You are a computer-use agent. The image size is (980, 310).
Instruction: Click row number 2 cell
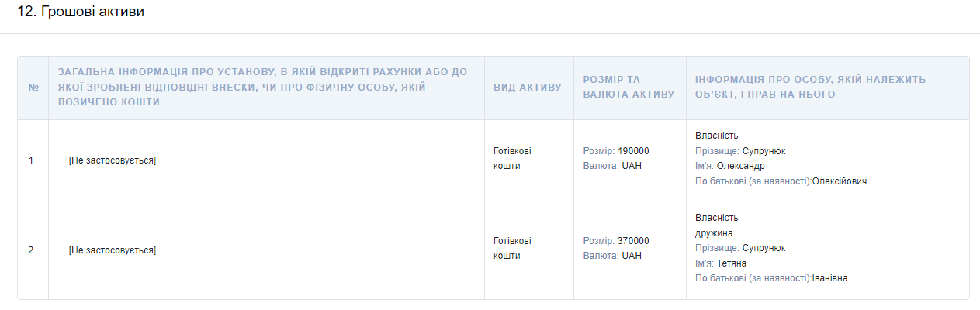tap(32, 250)
